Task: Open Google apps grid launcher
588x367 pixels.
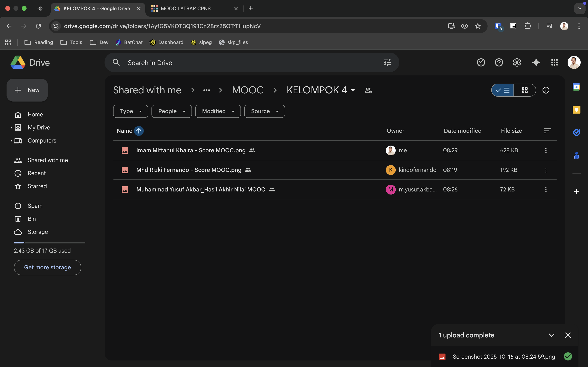Action: tap(555, 63)
